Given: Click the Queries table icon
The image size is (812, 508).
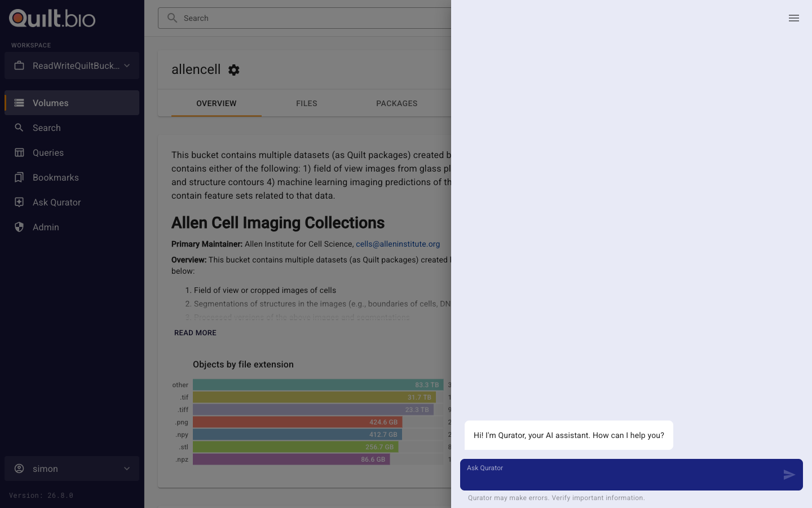Looking at the screenshot, I should (x=19, y=152).
